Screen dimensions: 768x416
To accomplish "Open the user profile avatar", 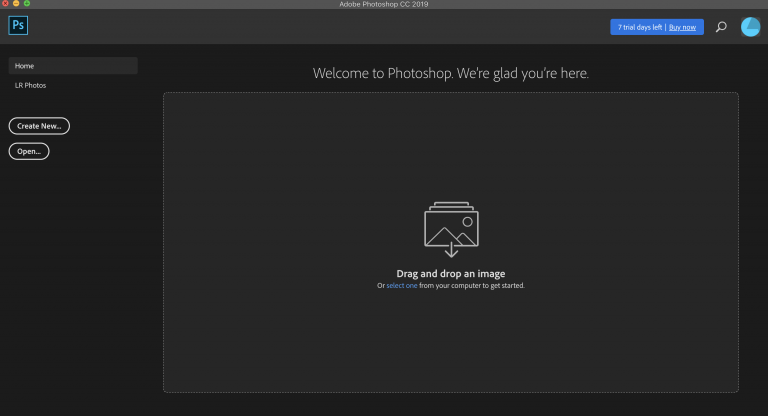I will point(750,27).
